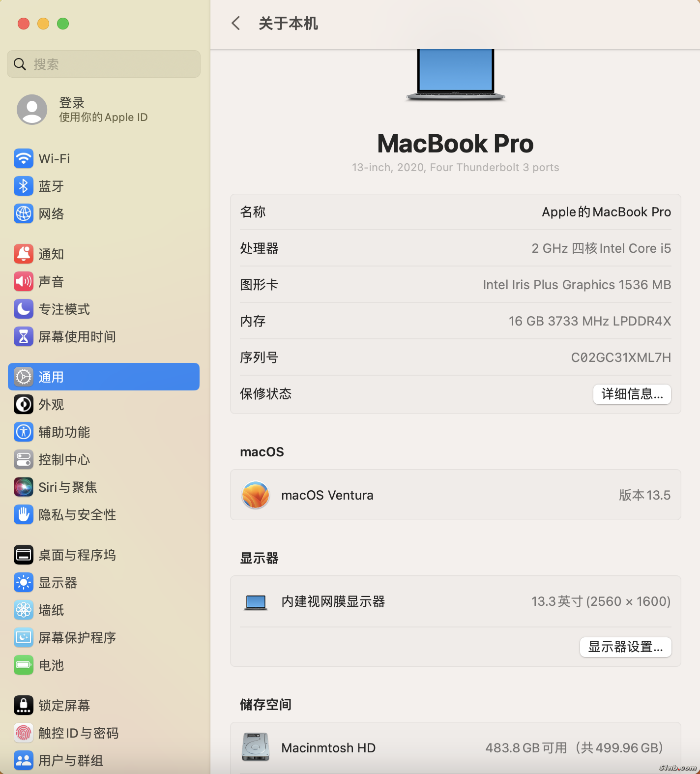The image size is (700, 774).
Task: Click display resolution 13.3 英寸 (2560 × 1600)
Action: coord(601,601)
